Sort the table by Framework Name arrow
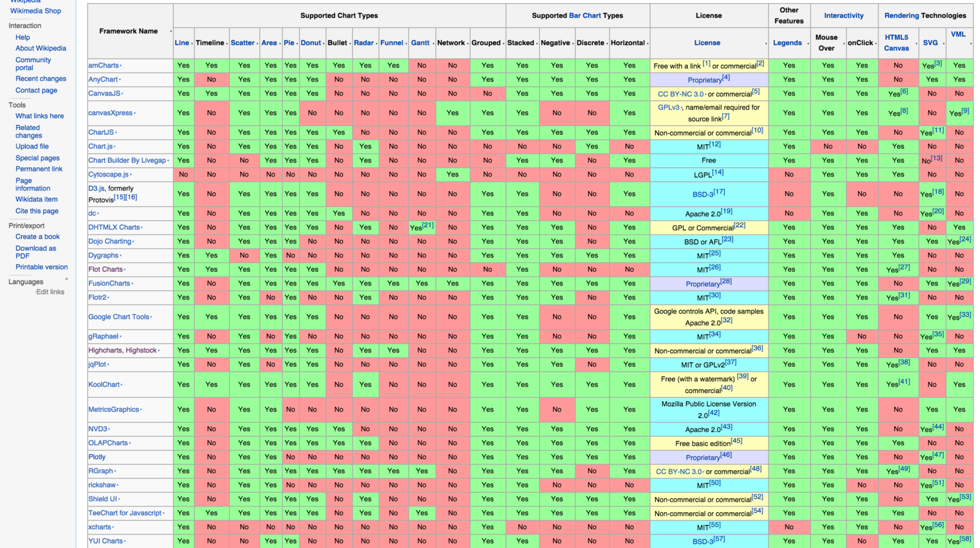The height and width of the screenshot is (548, 980). [170, 31]
